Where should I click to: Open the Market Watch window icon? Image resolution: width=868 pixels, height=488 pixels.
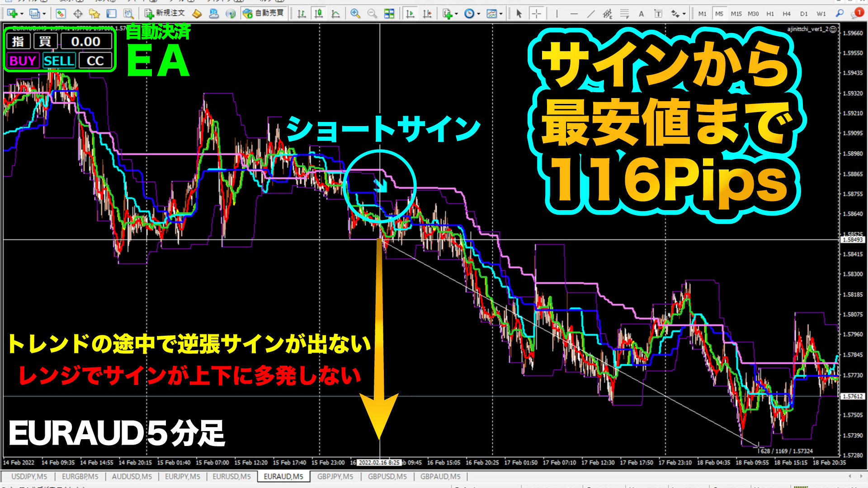[61, 14]
